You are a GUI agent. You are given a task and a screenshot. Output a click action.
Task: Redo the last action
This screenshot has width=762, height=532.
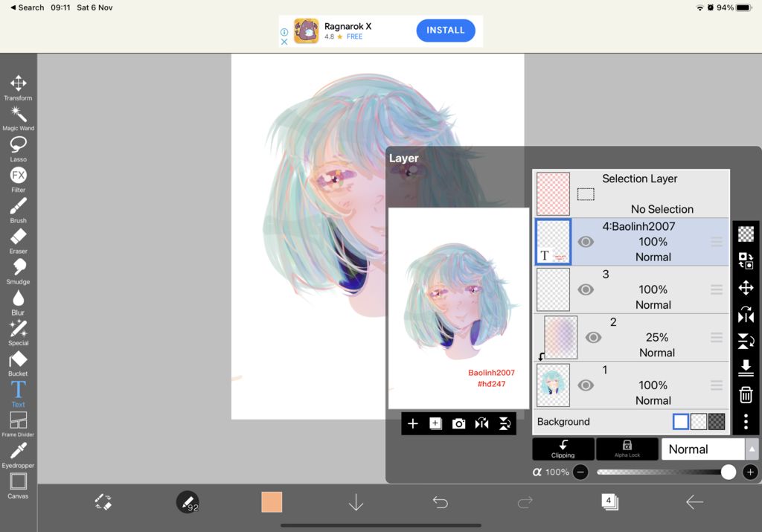click(x=525, y=502)
